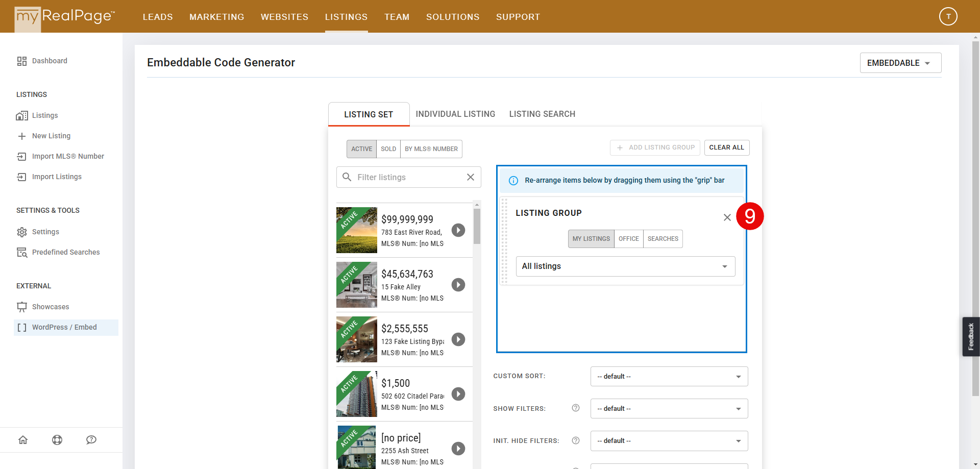Click the Clear All button
Viewport: 980px width, 469px height.
(x=727, y=147)
